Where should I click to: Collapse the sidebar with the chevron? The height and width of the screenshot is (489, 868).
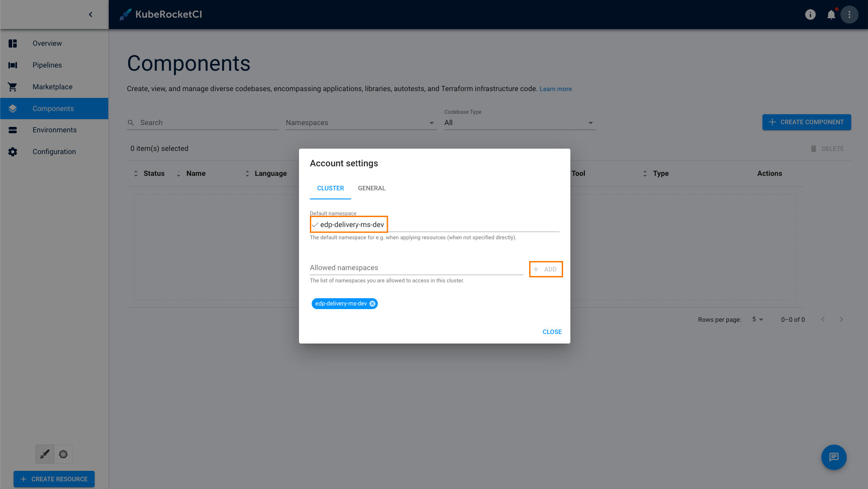point(91,15)
